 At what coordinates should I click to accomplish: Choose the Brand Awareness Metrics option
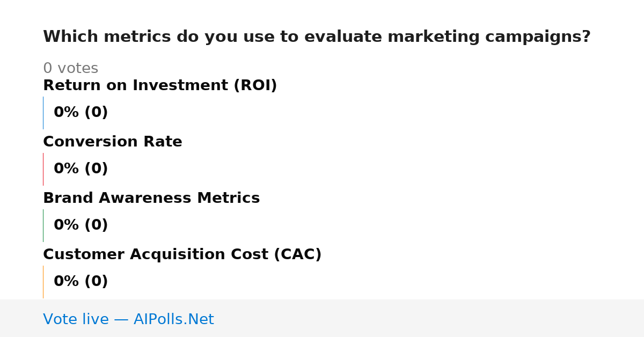click(x=151, y=199)
